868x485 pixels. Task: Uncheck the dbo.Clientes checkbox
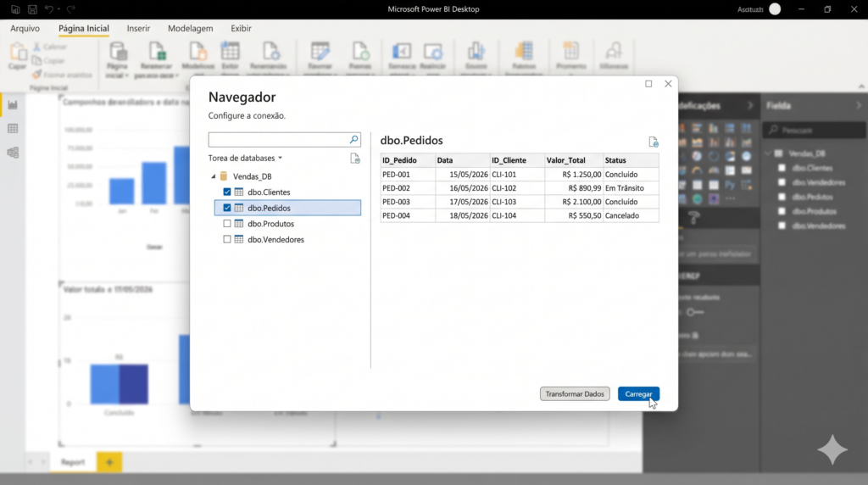[227, 192]
